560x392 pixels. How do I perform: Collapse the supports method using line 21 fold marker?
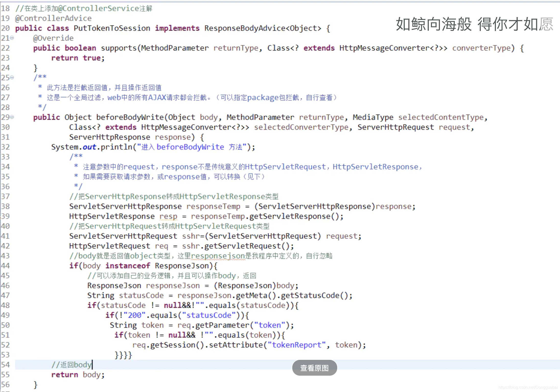pos(12,38)
